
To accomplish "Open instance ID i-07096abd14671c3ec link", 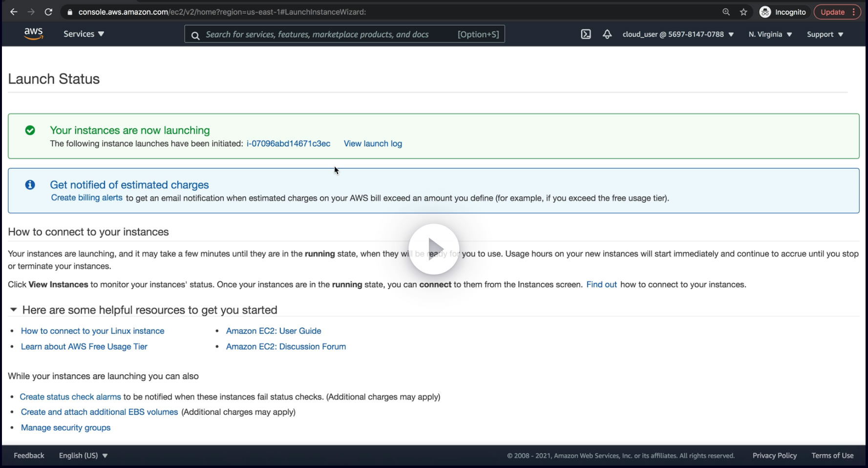I will pyautogui.click(x=288, y=144).
